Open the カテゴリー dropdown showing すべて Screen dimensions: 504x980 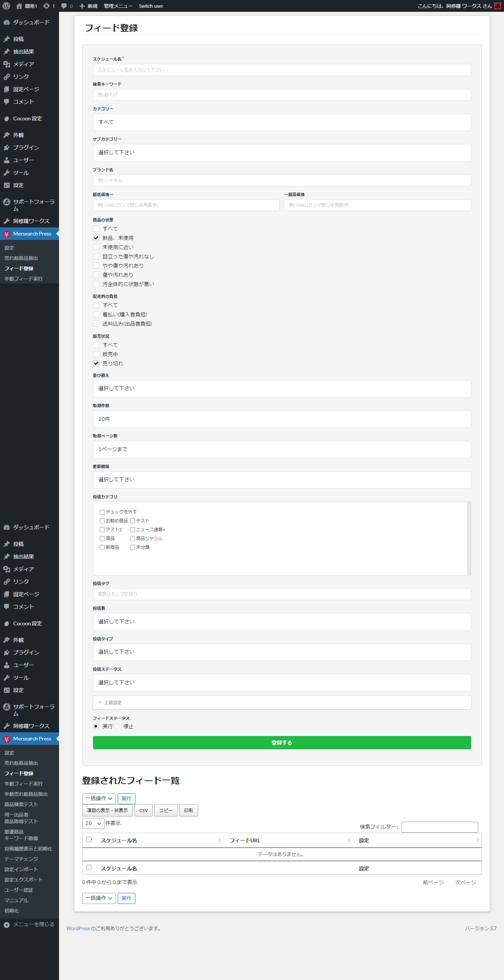282,123
